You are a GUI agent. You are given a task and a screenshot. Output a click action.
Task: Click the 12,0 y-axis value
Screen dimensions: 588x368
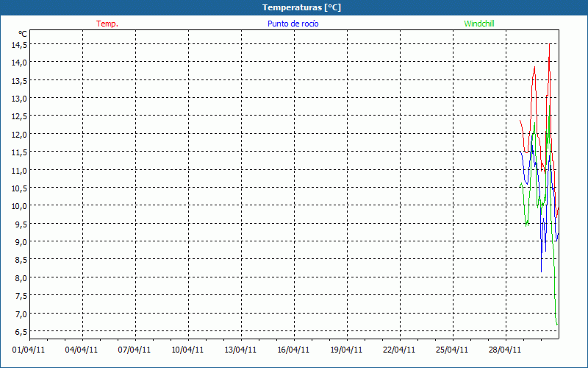pos(19,135)
